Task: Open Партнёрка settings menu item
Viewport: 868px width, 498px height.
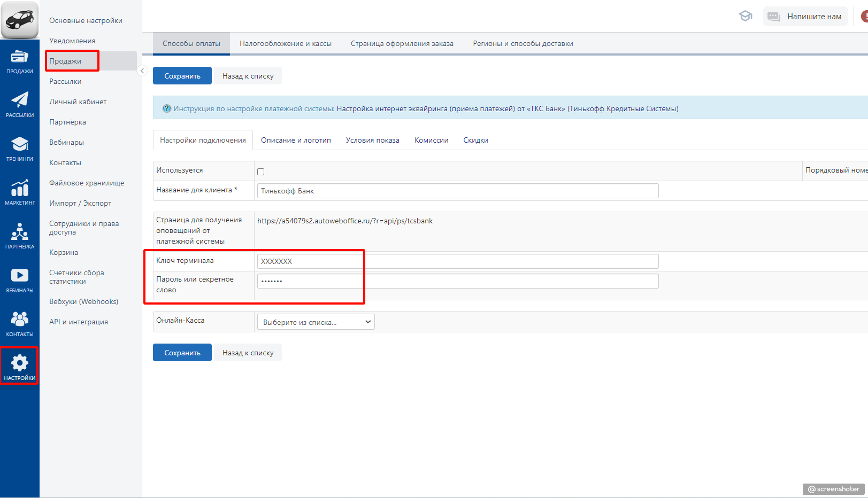Action: (x=68, y=122)
